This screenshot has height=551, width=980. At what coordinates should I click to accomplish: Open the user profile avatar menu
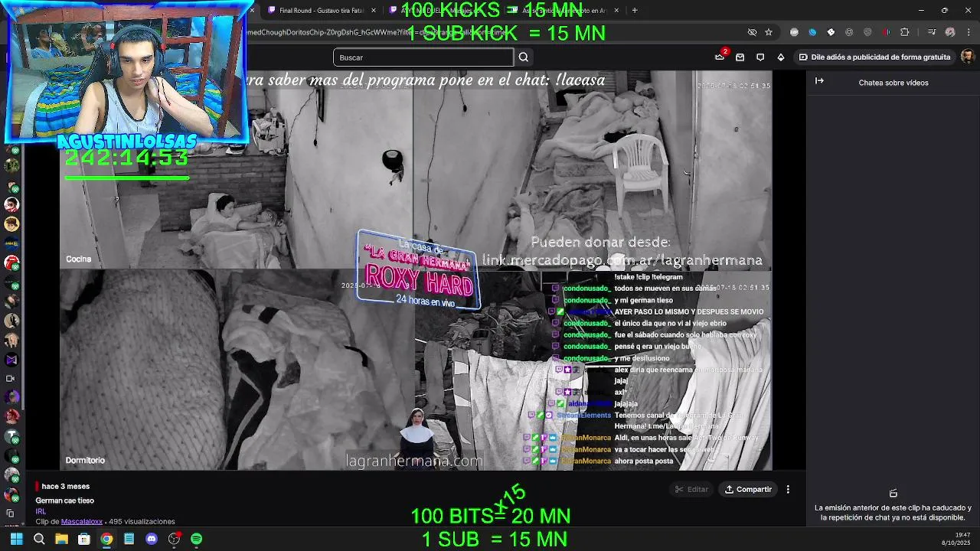click(967, 57)
